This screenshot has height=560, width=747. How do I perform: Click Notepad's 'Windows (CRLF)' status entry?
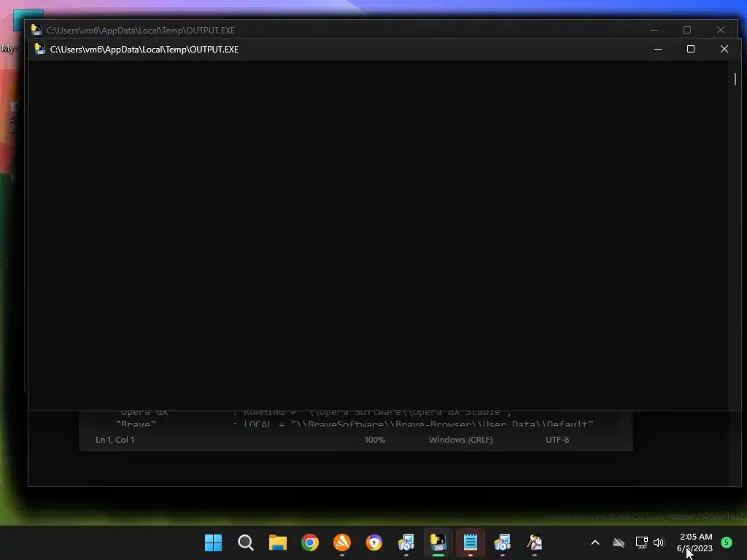(x=461, y=440)
